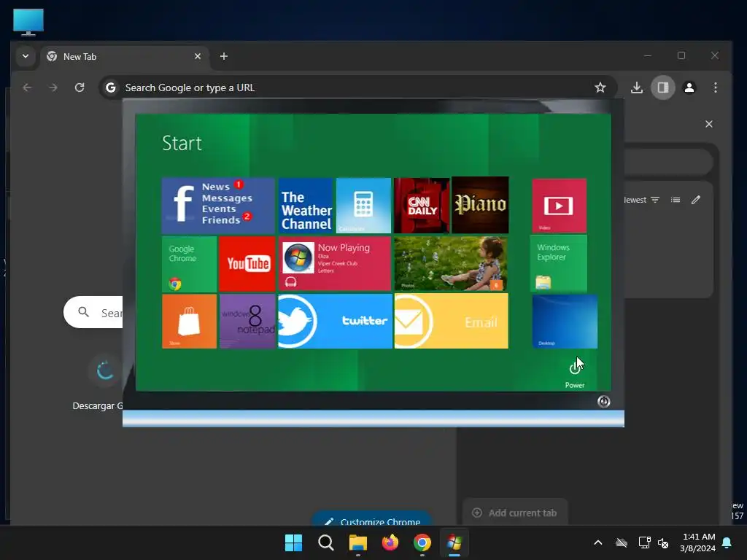The width and height of the screenshot is (747, 560).
Task: Click the Windows flag app in taskbar
Action: click(454, 542)
